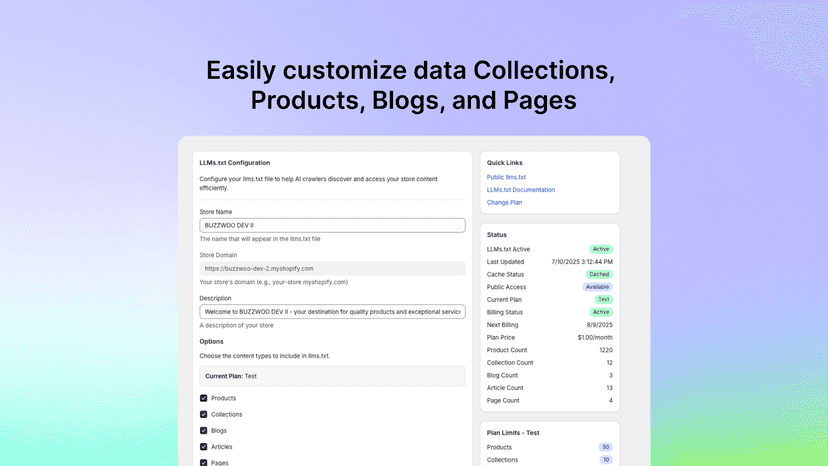Screen dimensions: 828x466
Task: Toggle the Pages checkbox
Action: (203, 462)
